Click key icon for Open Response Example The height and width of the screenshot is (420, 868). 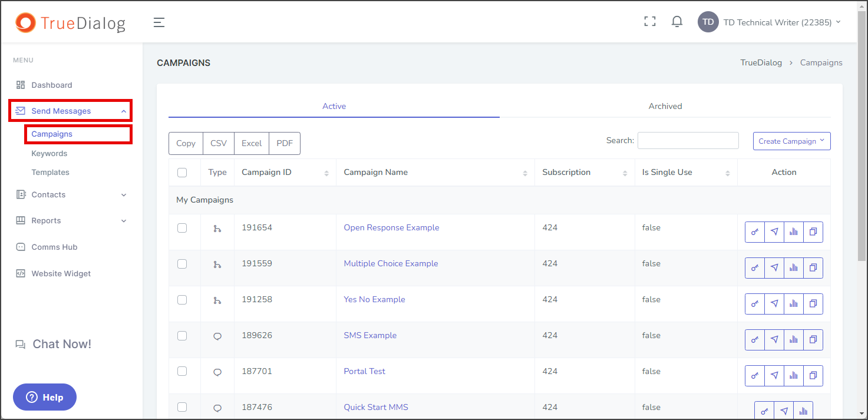point(755,232)
